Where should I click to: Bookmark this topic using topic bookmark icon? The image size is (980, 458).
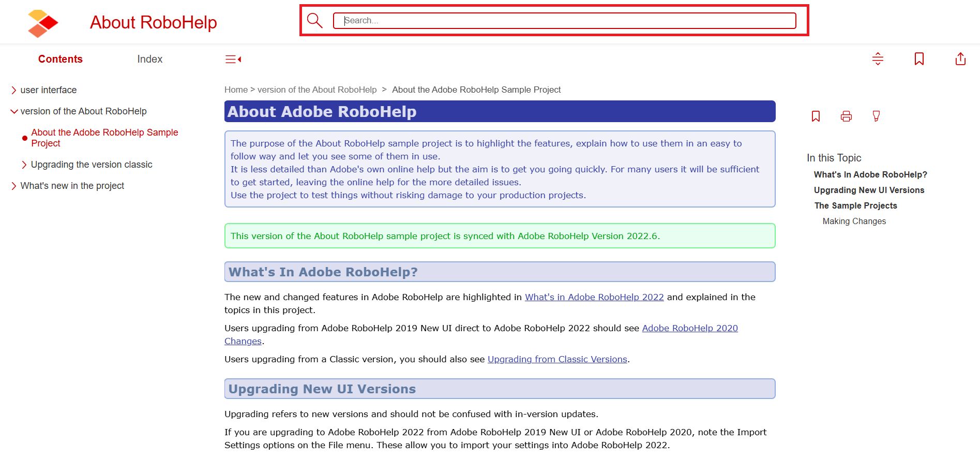[x=816, y=116]
